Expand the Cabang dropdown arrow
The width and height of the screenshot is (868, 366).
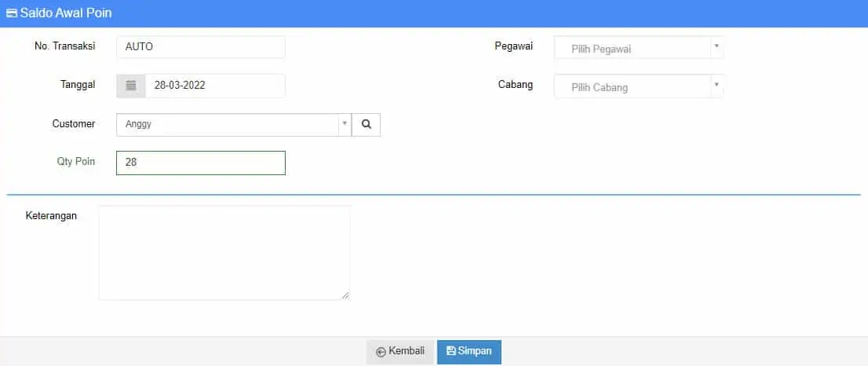point(717,85)
